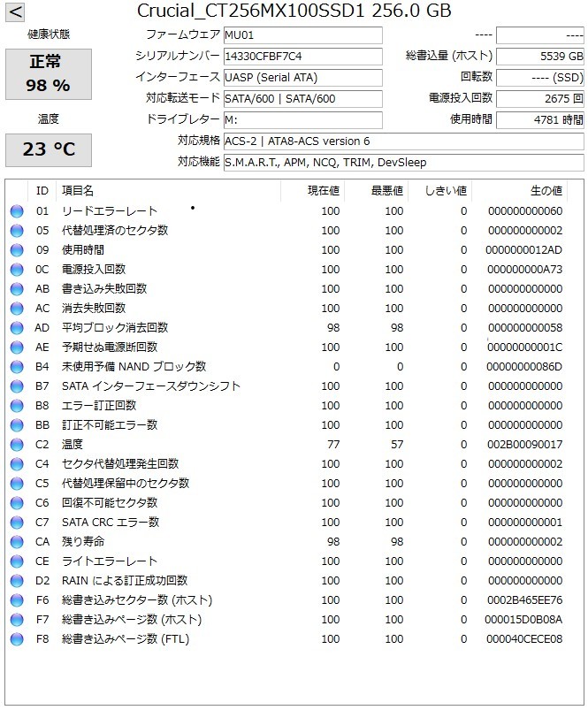588x710 pixels.
Task: Click the status icon for row 09 使用時間
Action: click(17, 250)
